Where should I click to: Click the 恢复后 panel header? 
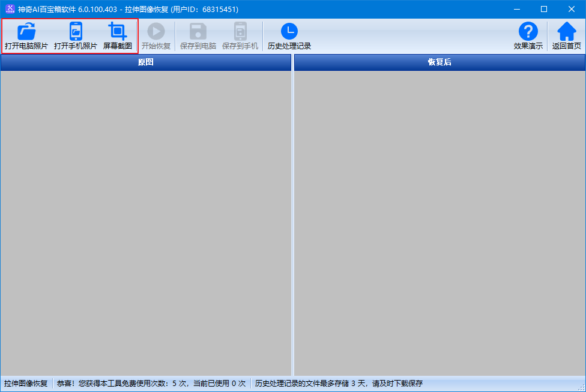click(439, 62)
